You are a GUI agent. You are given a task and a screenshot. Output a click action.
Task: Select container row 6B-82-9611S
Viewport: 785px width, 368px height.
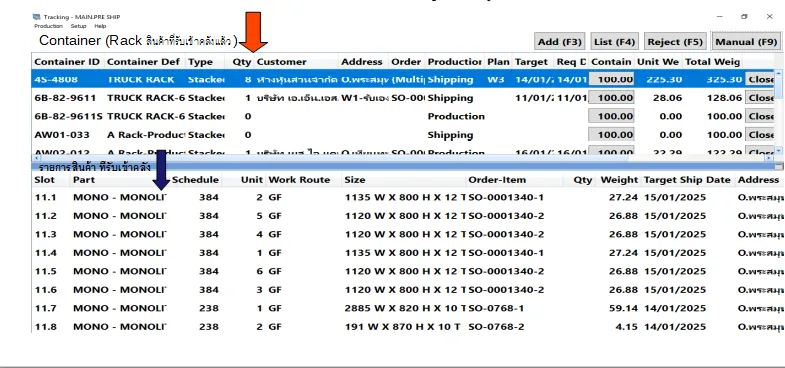coord(404,117)
